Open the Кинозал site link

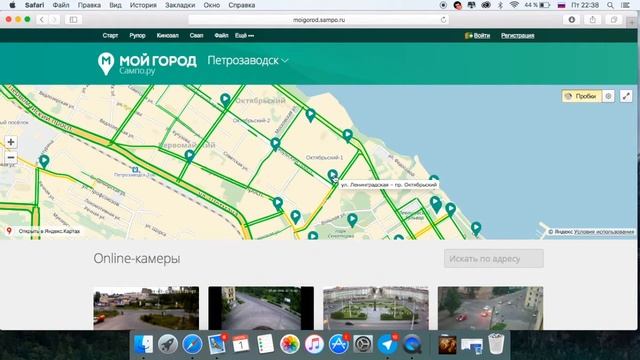167,36
